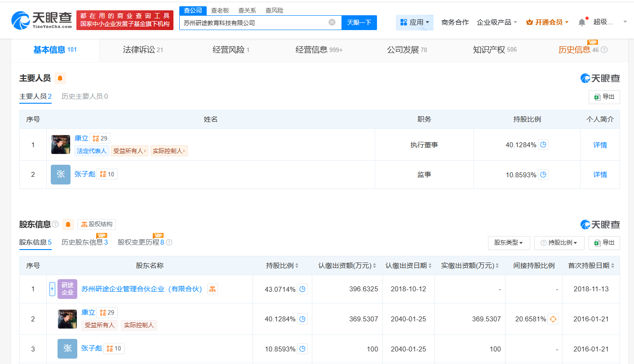Image resolution: width=634 pixels, height=364 pixels.
Task: Click the notification bell icon in header
Action: tap(582, 22)
